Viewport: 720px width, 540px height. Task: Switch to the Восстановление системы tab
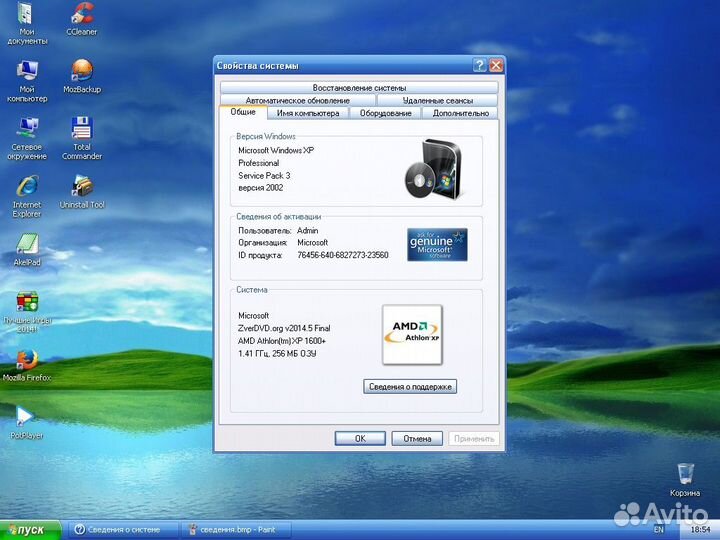[x=359, y=88]
